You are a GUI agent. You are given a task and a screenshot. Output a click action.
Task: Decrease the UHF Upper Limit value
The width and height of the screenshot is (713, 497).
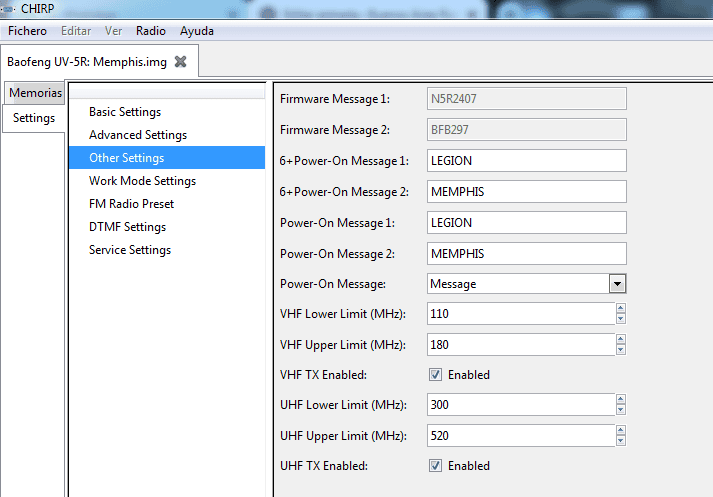tap(620, 441)
